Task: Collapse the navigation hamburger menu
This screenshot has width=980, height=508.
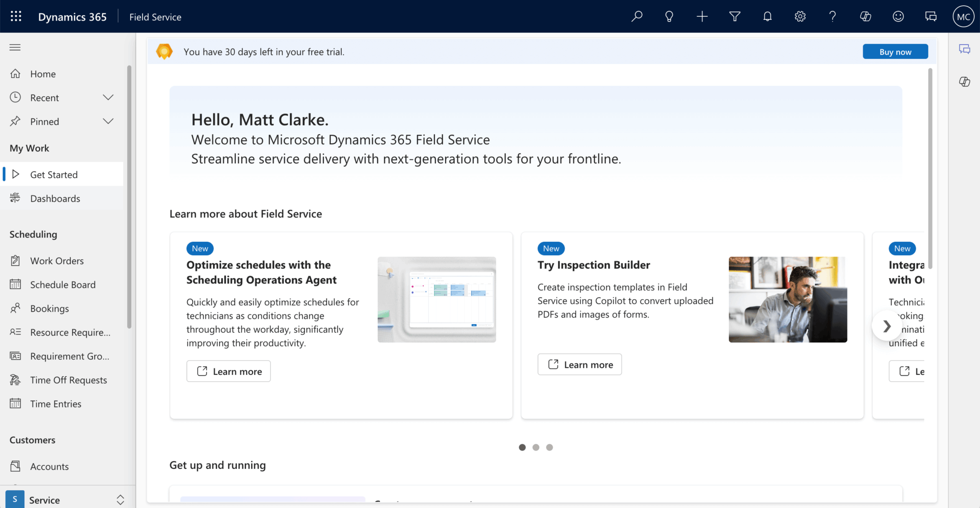Action: click(15, 47)
